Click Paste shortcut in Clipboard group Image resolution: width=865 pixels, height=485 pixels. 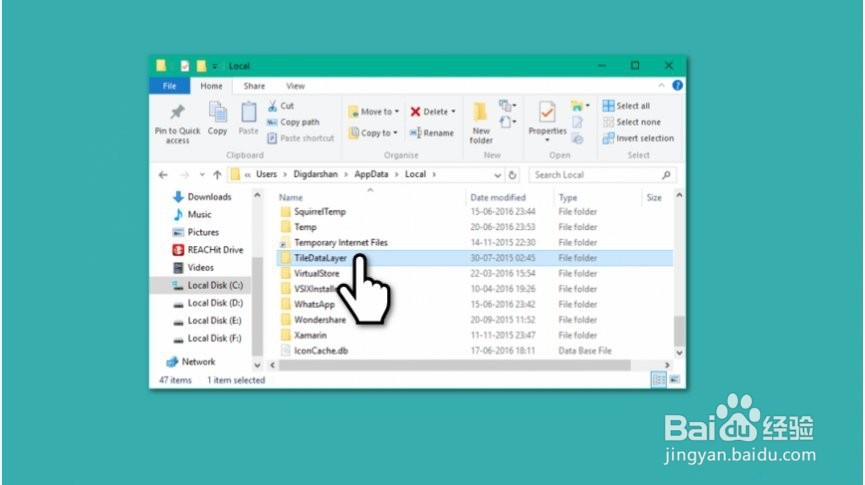pos(301,138)
